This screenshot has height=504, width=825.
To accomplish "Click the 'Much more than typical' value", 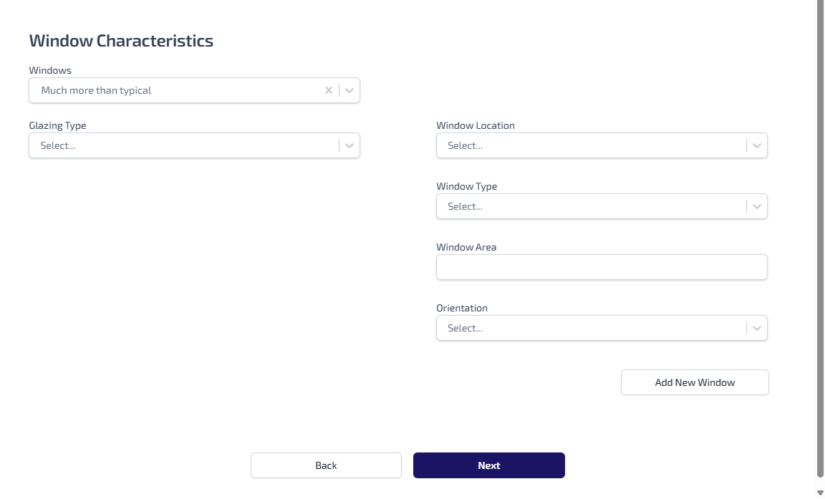I will [97, 90].
